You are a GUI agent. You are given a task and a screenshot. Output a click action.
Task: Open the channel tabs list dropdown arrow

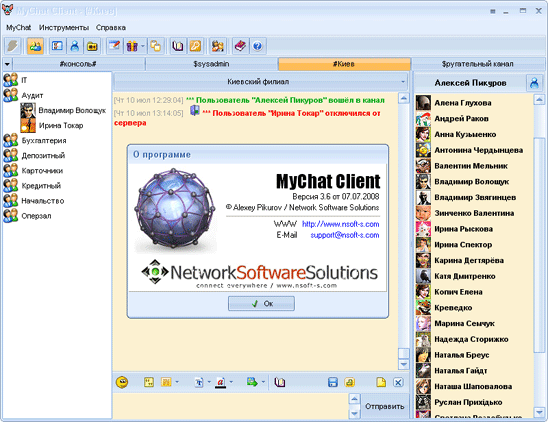pos(7,64)
